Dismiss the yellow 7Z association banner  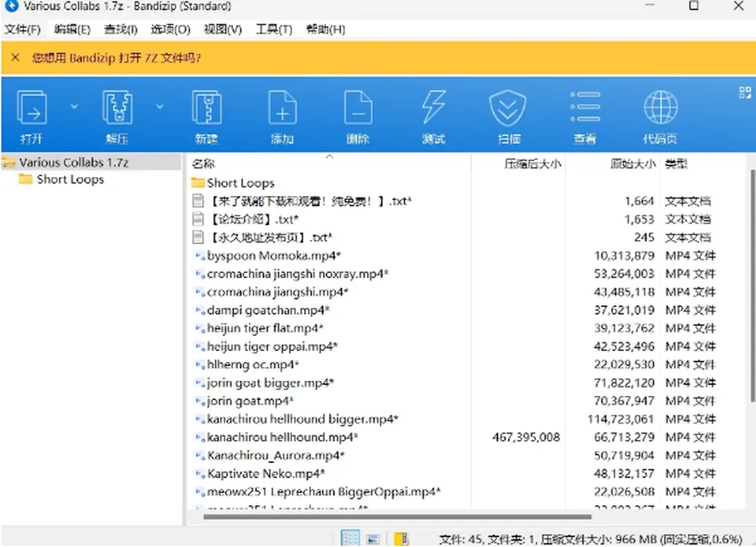point(16,57)
